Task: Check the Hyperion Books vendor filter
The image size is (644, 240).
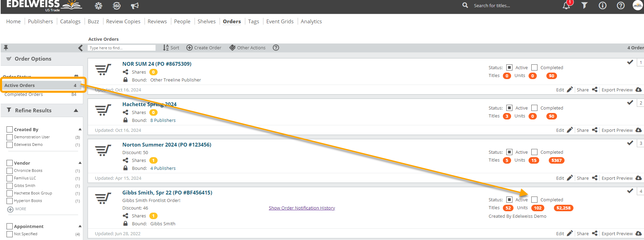Action: click(x=10, y=201)
